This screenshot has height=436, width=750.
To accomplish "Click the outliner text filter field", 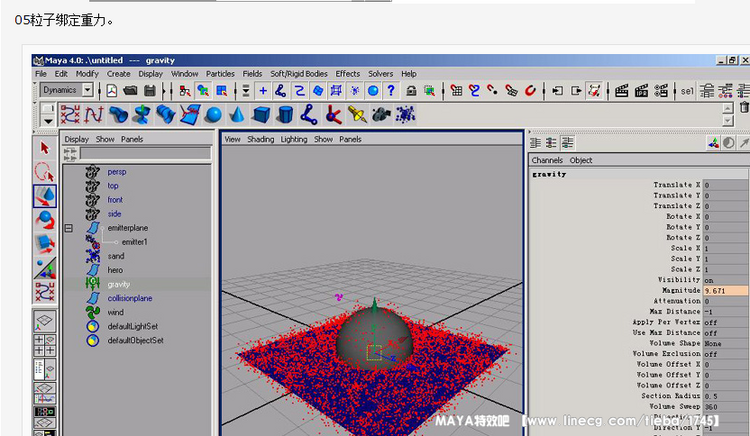I will click(145, 153).
